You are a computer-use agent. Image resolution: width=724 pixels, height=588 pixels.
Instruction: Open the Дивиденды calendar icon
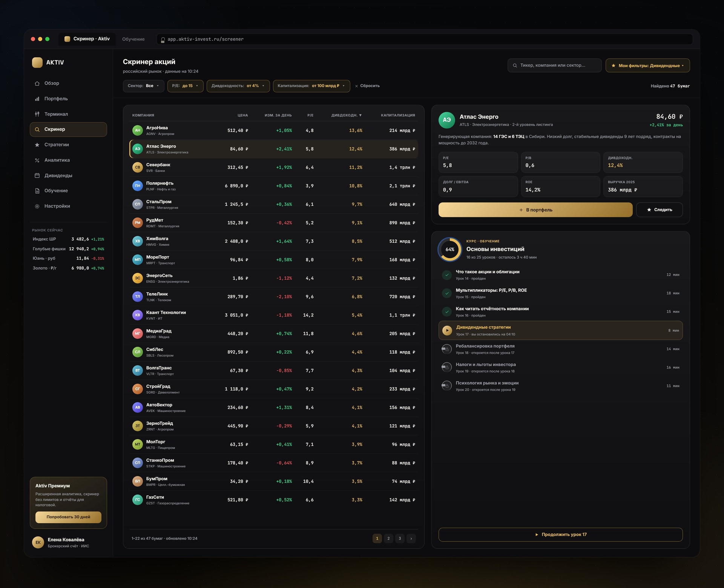pyautogui.click(x=37, y=176)
